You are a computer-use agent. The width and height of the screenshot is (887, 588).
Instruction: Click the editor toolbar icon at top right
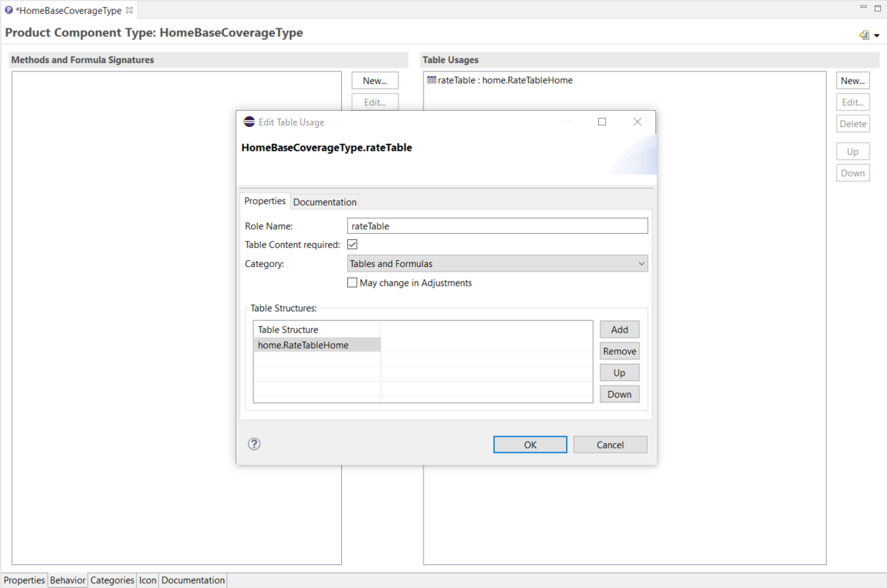point(864,35)
